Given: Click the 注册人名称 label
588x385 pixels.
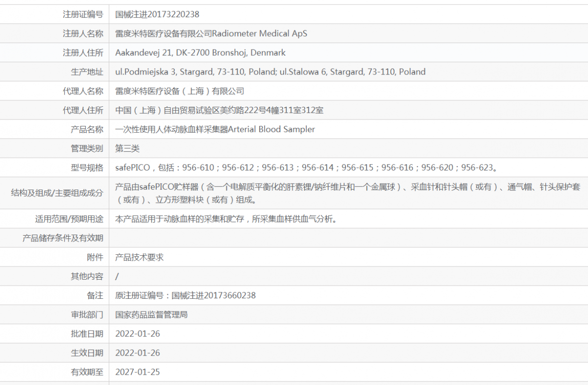Looking at the screenshot, I should point(83,33).
